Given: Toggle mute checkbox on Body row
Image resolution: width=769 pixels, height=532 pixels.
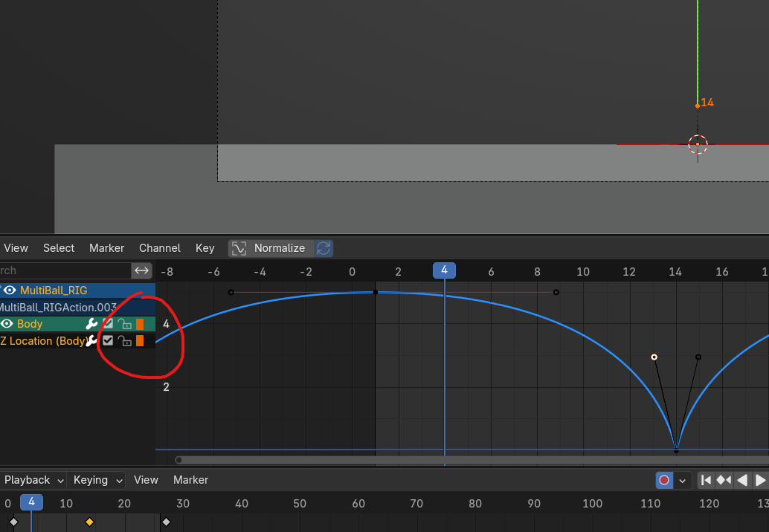Looking at the screenshot, I should [108, 324].
